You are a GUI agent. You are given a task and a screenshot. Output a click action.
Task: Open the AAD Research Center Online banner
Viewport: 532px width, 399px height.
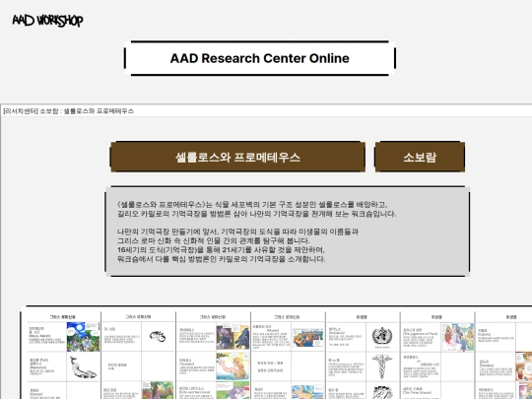point(259,58)
